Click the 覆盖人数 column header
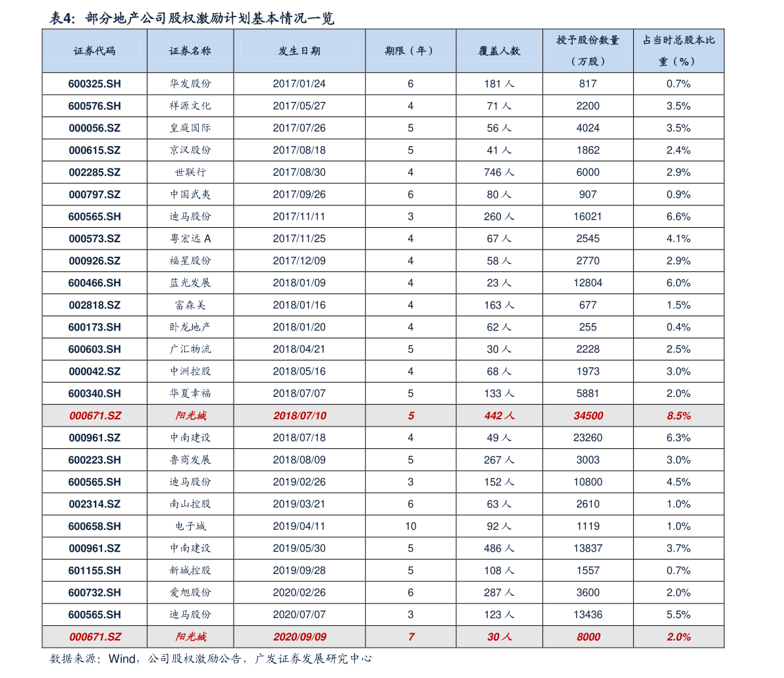The image size is (784, 678). coord(499,51)
